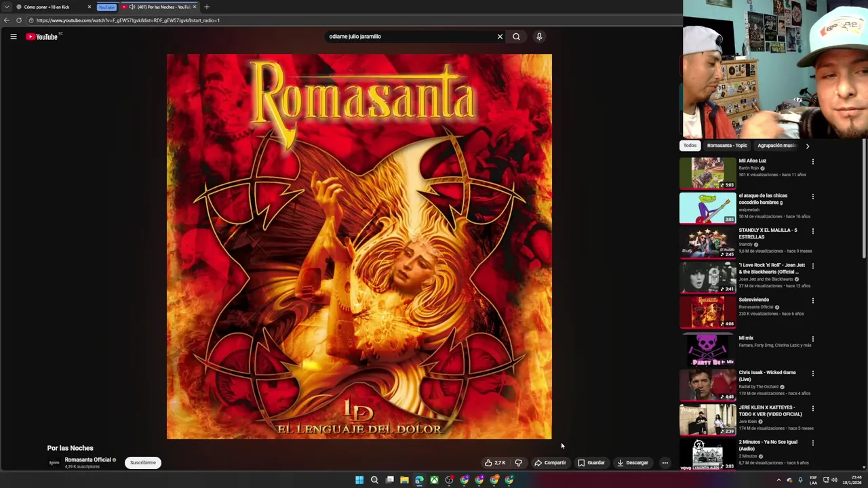The height and width of the screenshot is (488, 868).
Task: Open options menu for STANDLY X EL MALILLA
Action: [812, 231]
